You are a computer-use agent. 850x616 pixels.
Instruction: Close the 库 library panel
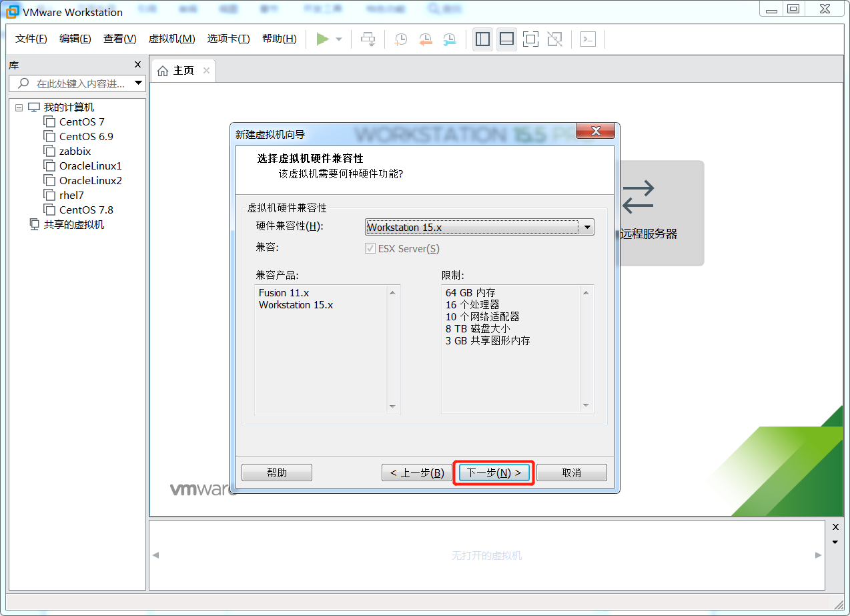pyautogui.click(x=138, y=65)
